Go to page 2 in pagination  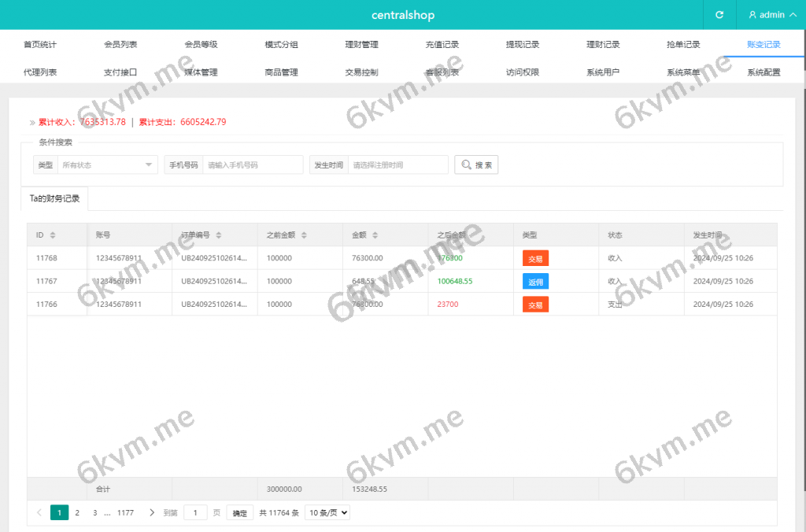pos(77,512)
